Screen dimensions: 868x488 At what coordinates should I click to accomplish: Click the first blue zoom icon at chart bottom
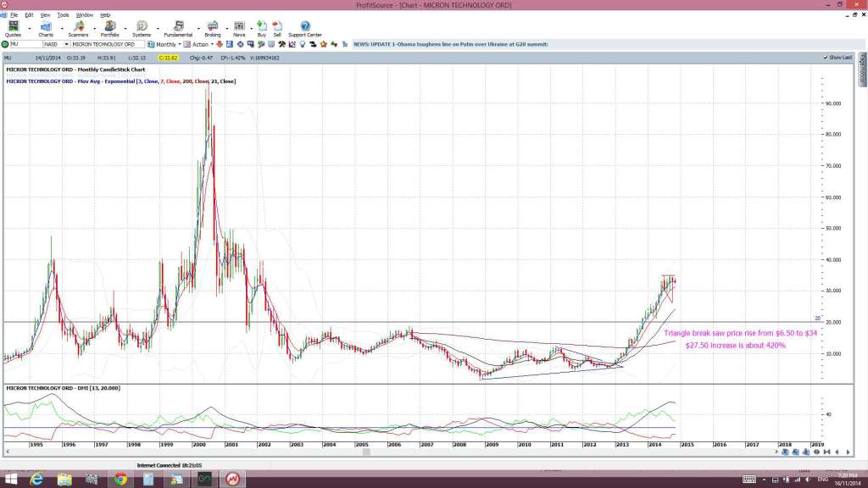pos(785,452)
